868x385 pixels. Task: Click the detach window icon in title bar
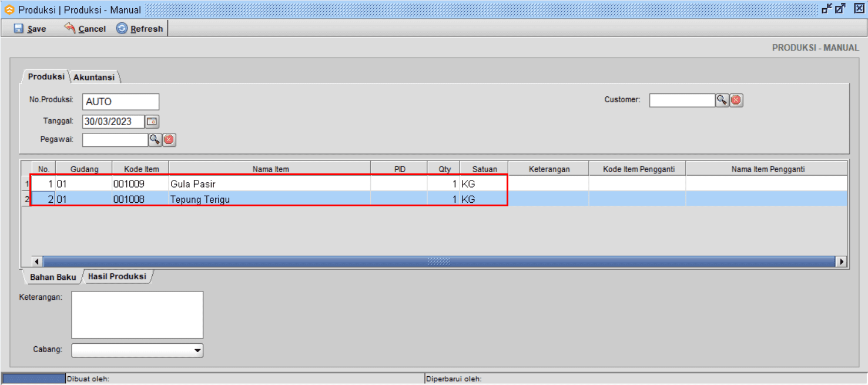827,8
